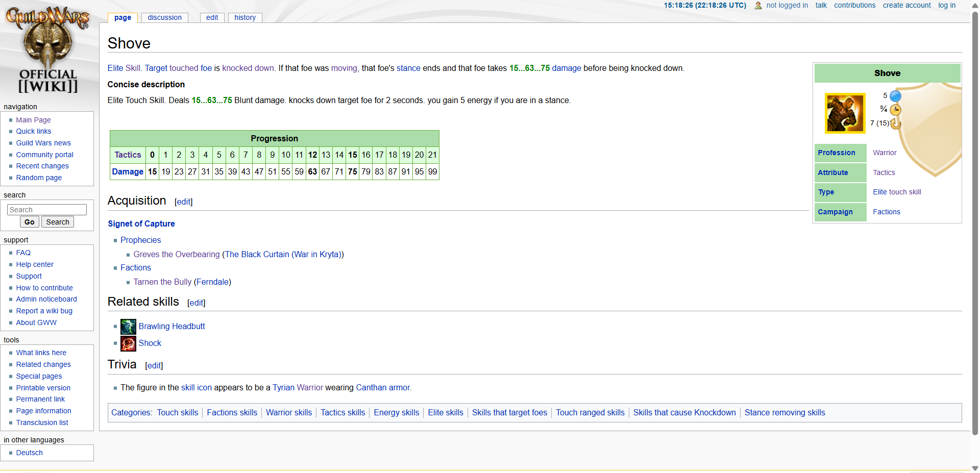Screen dimensions: 980x473
Task: Open the Touch skills category
Action: point(178,412)
